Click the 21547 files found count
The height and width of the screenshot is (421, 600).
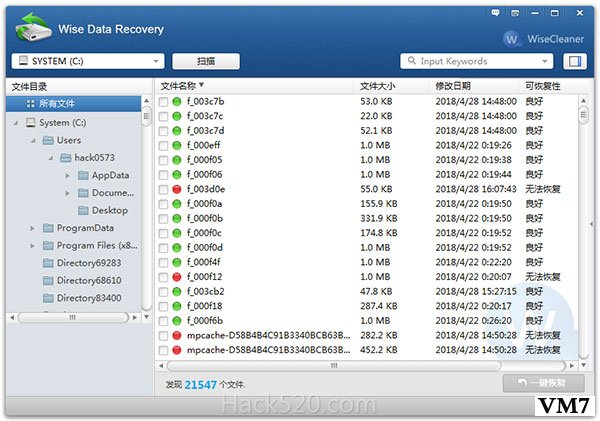click(x=201, y=385)
